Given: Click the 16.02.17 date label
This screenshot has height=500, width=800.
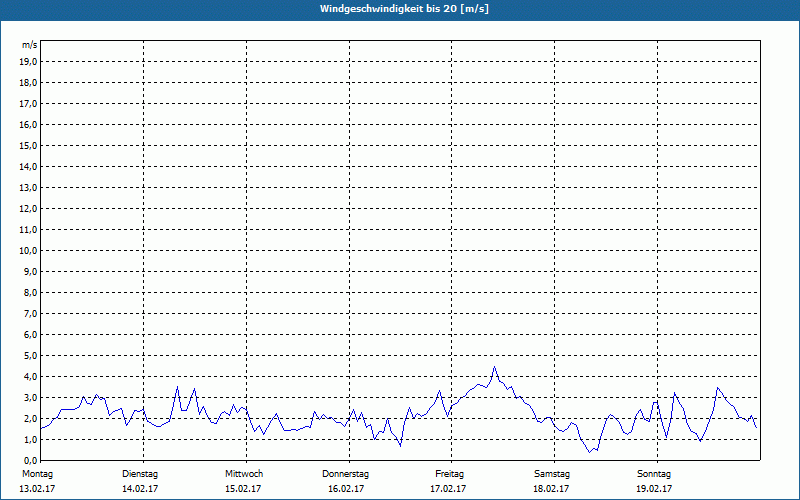Looking at the screenshot, I should point(346,489).
